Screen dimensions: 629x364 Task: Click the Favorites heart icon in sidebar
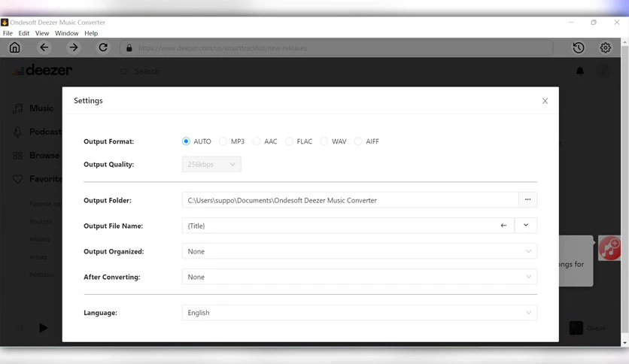click(x=17, y=179)
